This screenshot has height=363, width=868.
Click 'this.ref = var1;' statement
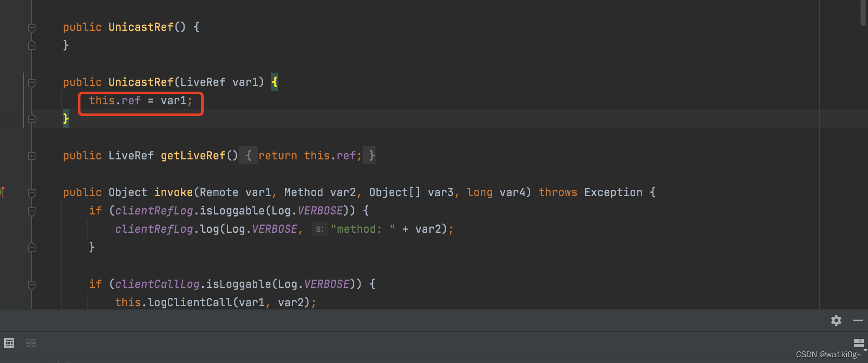(140, 101)
